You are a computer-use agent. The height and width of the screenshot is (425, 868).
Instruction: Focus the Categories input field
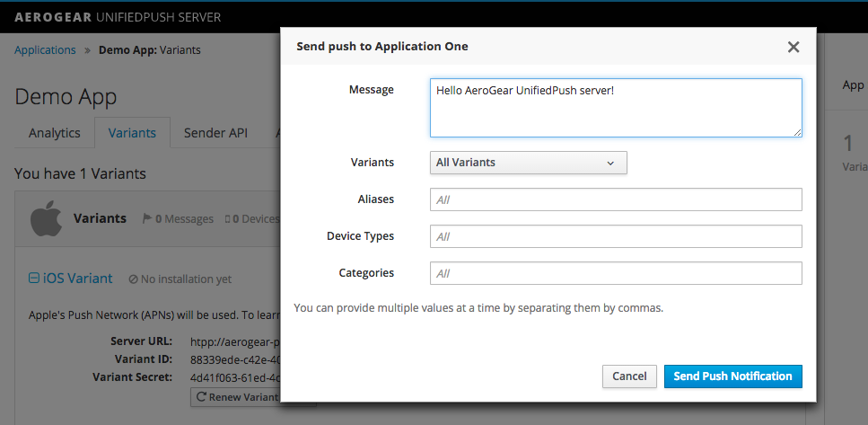click(615, 273)
